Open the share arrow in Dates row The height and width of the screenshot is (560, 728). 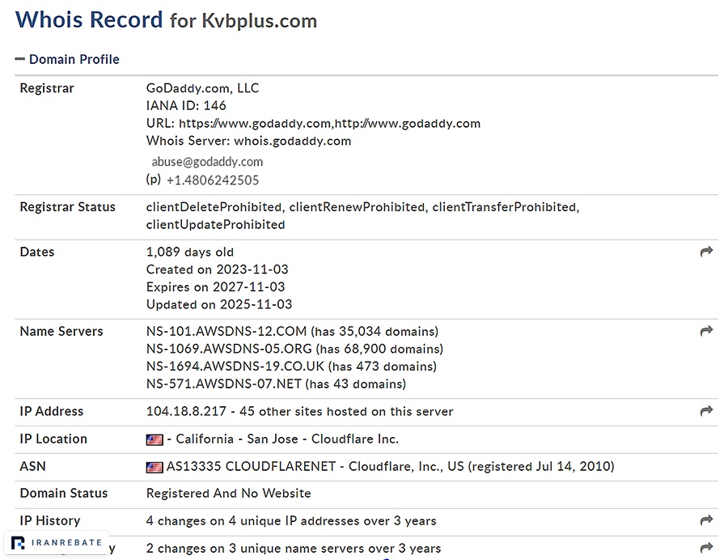(x=706, y=252)
